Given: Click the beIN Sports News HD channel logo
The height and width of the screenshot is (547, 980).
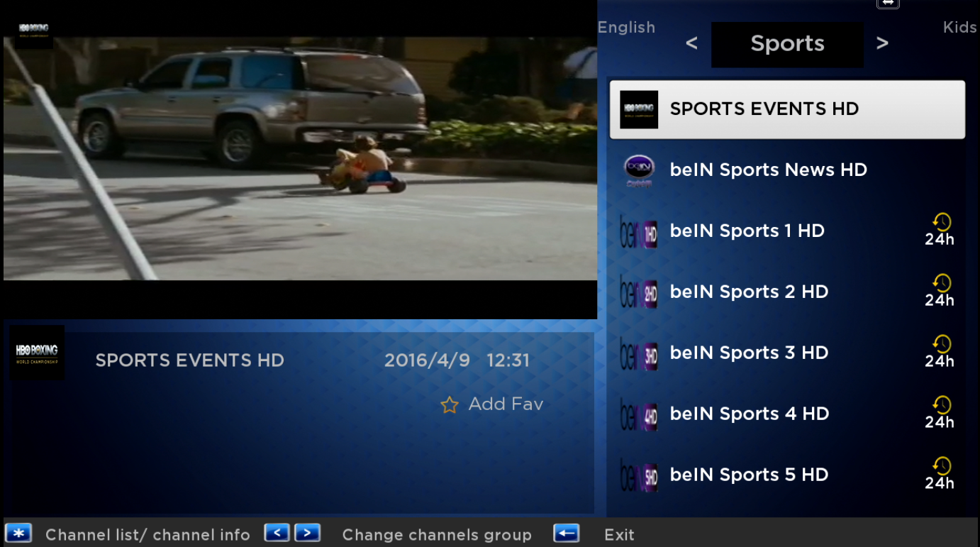Looking at the screenshot, I should [639, 170].
